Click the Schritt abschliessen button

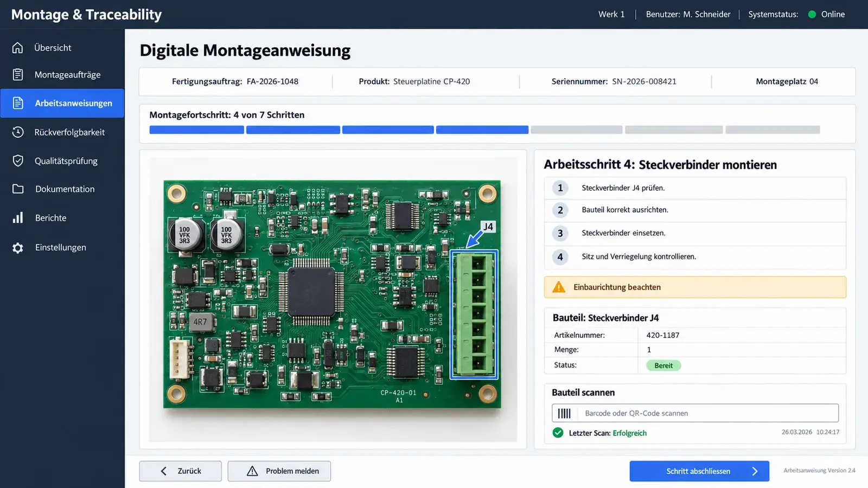click(699, 471)
